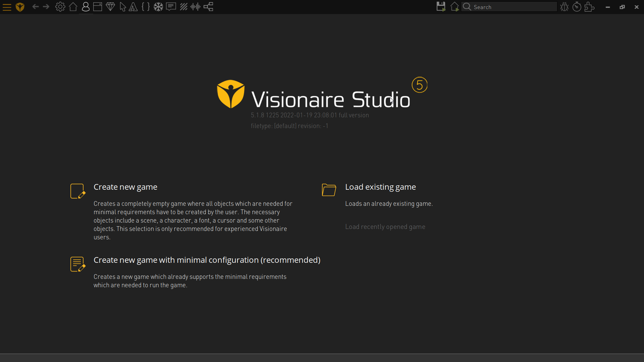Viewport: 644px width, 362px height.
Task: Click the magnifier icon in search box
Action: (x=467, y=7)
